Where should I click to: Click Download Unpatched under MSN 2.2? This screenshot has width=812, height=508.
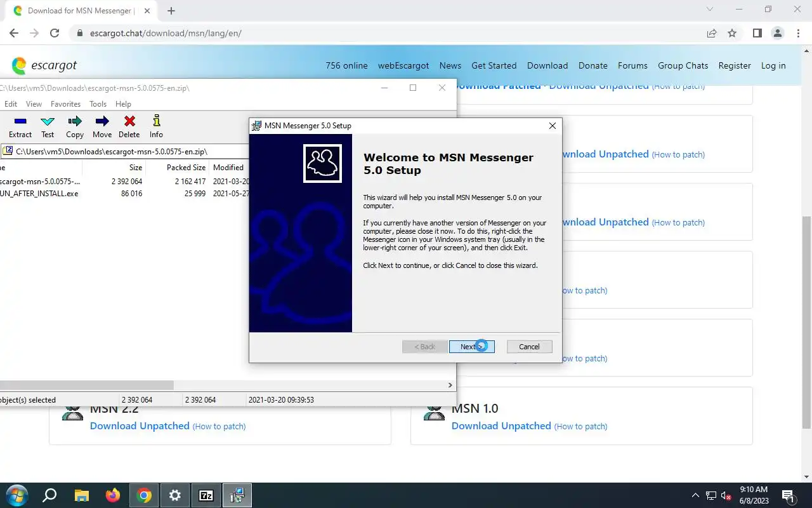(x=140, y=426)
